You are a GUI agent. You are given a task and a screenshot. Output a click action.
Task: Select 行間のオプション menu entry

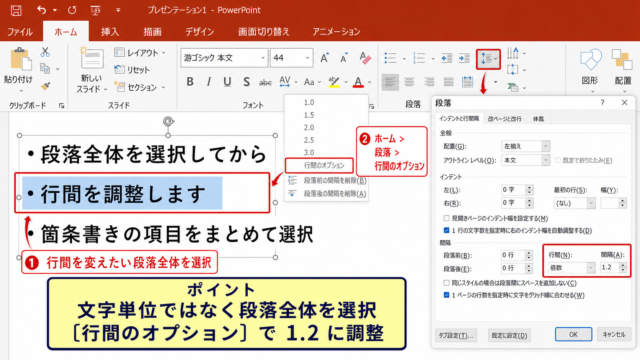click(x=319, y=165)
